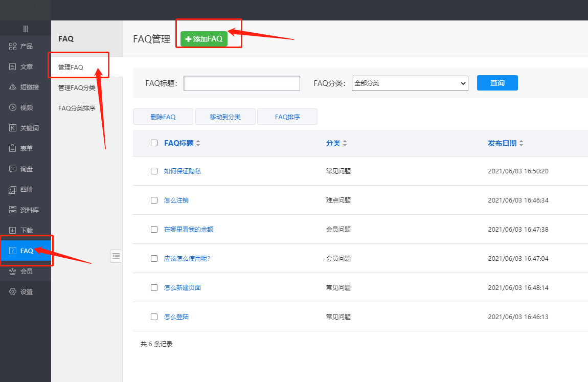Go to FAQ分类排序 submenu item
Screen dimensions: 588x382
(x=77, y=108)
